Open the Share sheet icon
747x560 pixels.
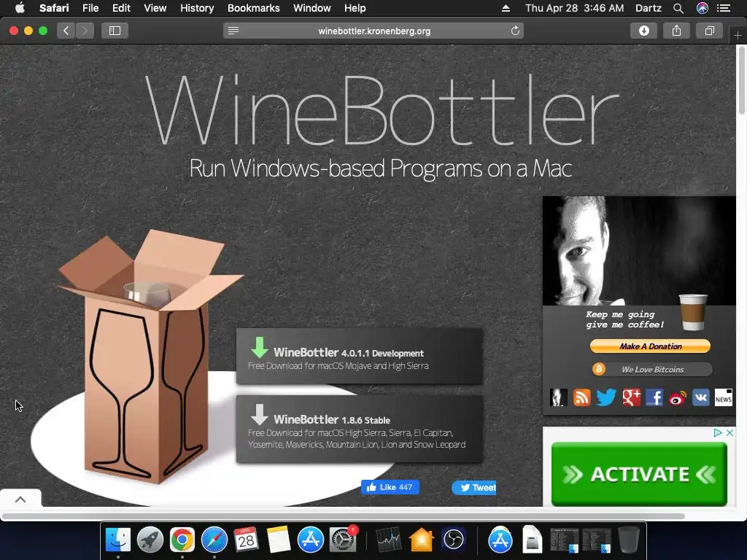(x=676, y=31)
